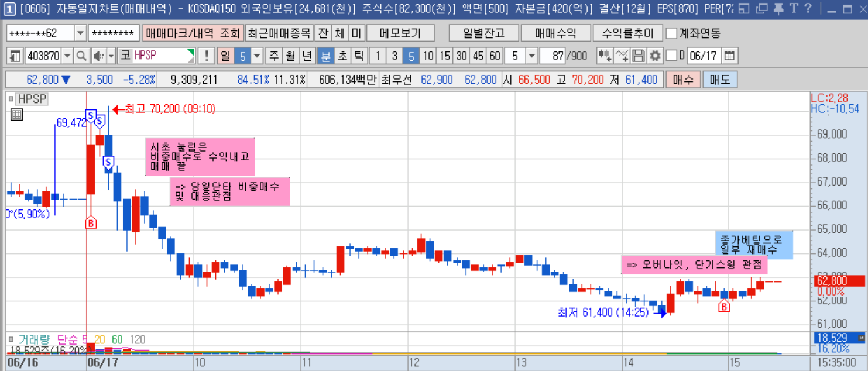Select 15 minute interval button
Viewport: 868px width, 371px height.
(x=445, y=56)
